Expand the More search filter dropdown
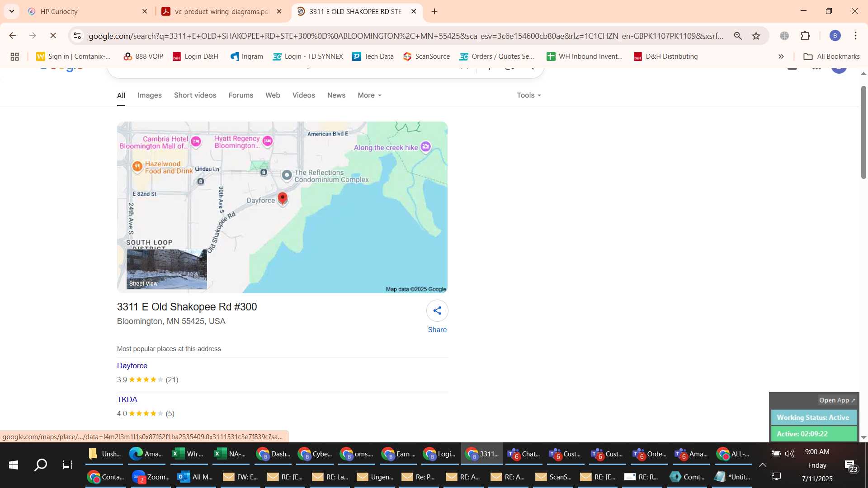Viewport: 868px width, 488px height. click(369, 95)
